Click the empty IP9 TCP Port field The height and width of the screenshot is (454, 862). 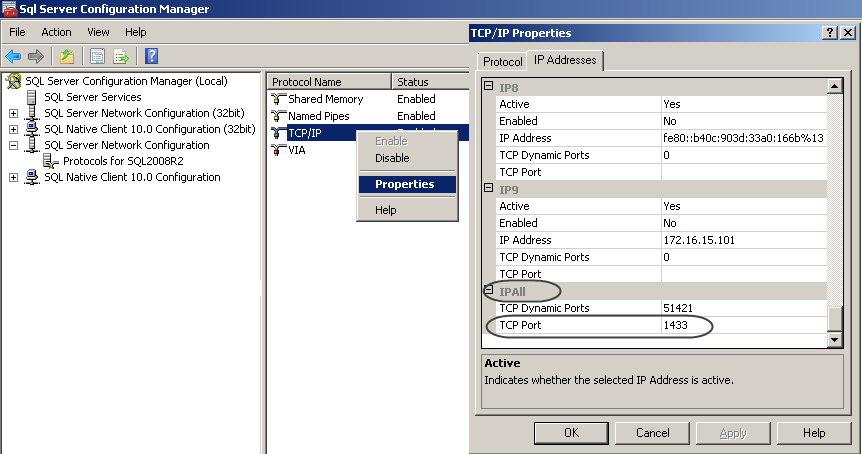click(744, 274)
